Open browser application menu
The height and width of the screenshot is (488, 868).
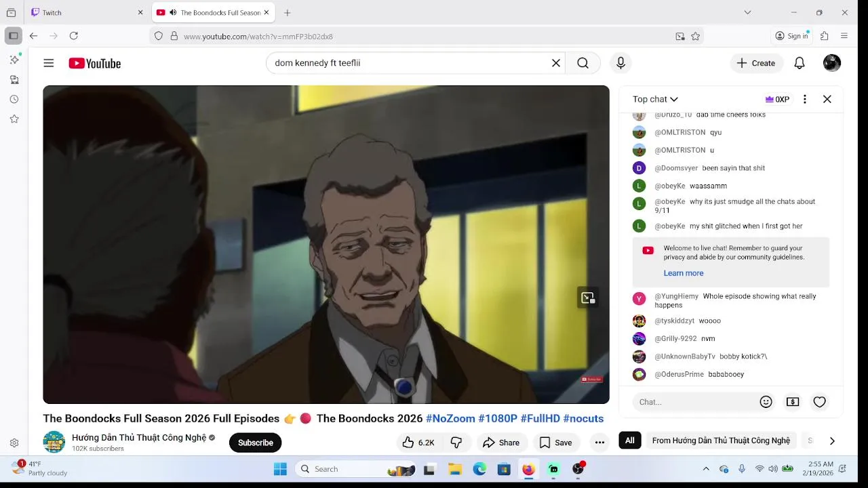point(844,36)
